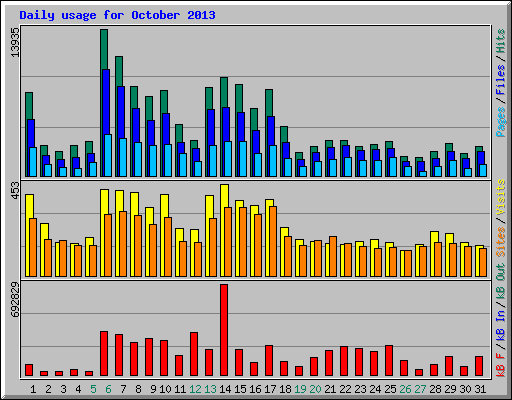Click day 22 on the x-axis

(x=345, y=389)
